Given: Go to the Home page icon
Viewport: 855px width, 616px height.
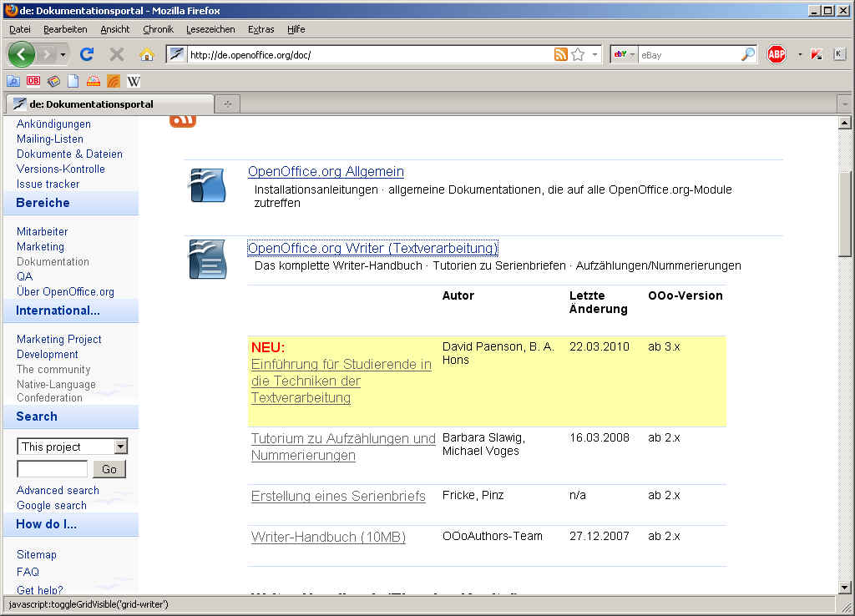Looking at the screenshot, I should (147, 54).
